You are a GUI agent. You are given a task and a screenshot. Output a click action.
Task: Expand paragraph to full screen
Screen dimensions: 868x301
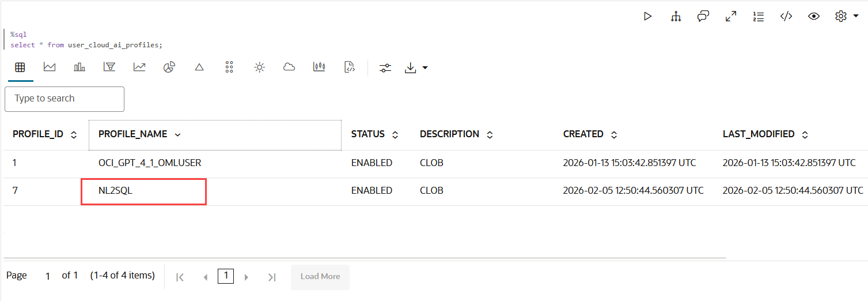tap(731, 16)
